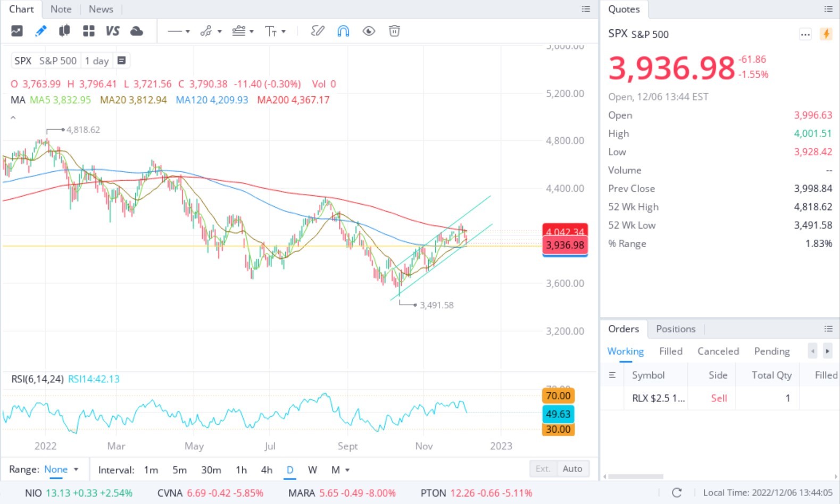Set the interval to 1m
Screen dimensions: 840x504
(x=151, y=470)
